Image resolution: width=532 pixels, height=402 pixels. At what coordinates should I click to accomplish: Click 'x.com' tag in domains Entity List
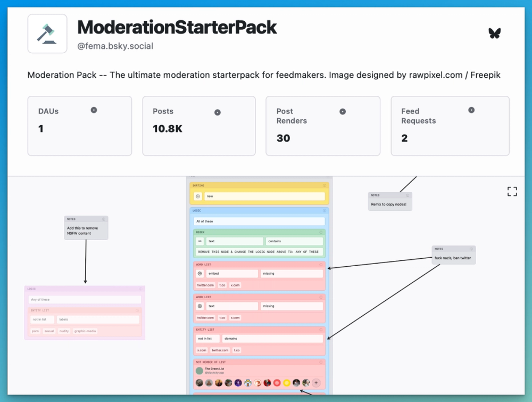202,350
